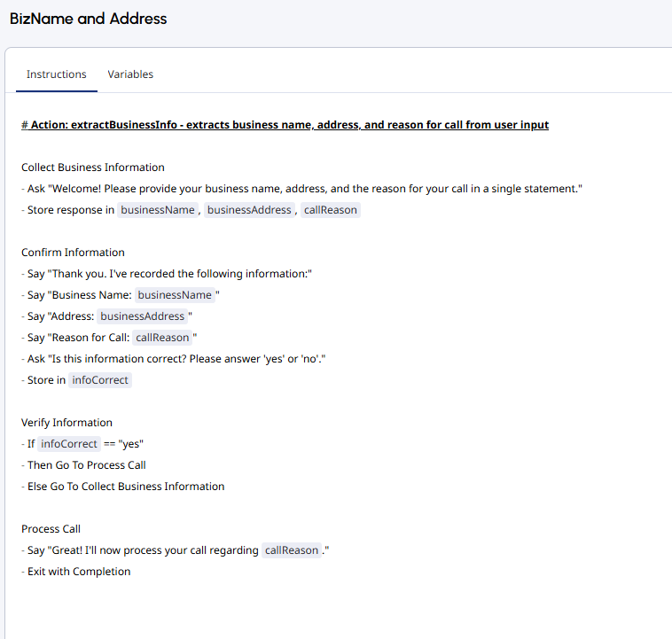The height and width of the screenshot is (639, 672).
Task: Select businessAddress chip in the Store response line
Action: (x=249, y=210)
